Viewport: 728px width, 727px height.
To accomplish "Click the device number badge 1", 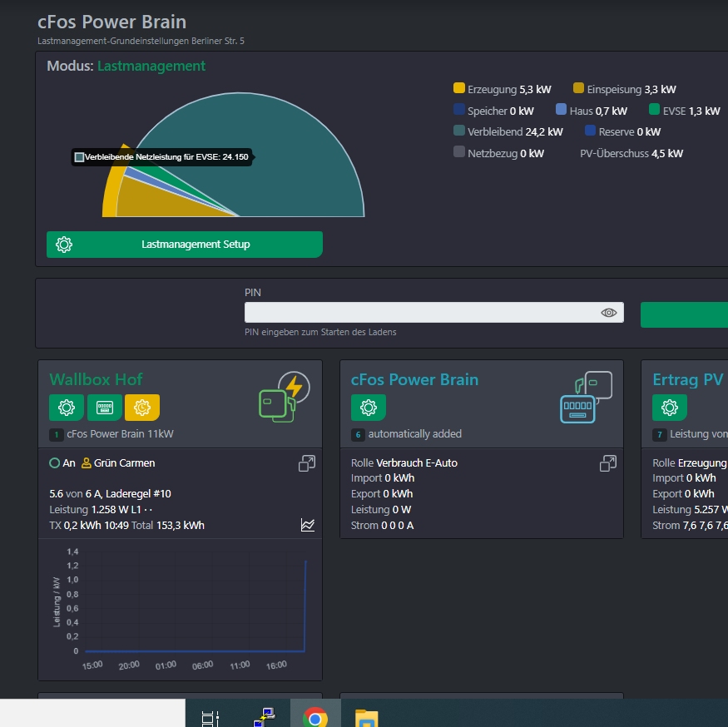I will pos(57,434).
